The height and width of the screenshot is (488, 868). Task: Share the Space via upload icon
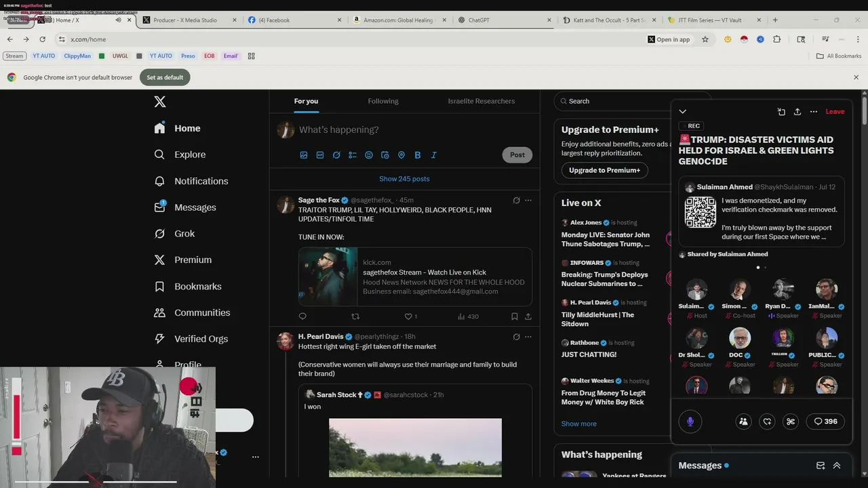coord(797,112)
